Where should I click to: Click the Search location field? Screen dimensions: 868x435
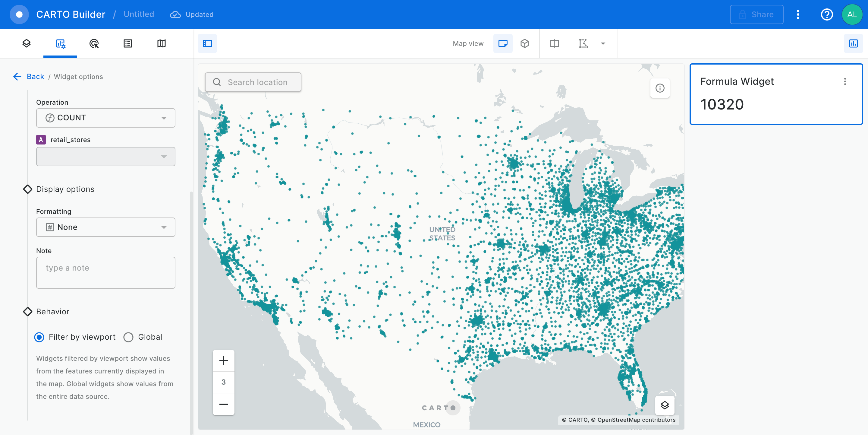253,82
